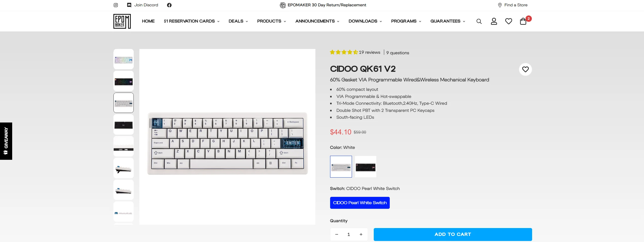Select the white keyboard color swatch

[341, 167]
